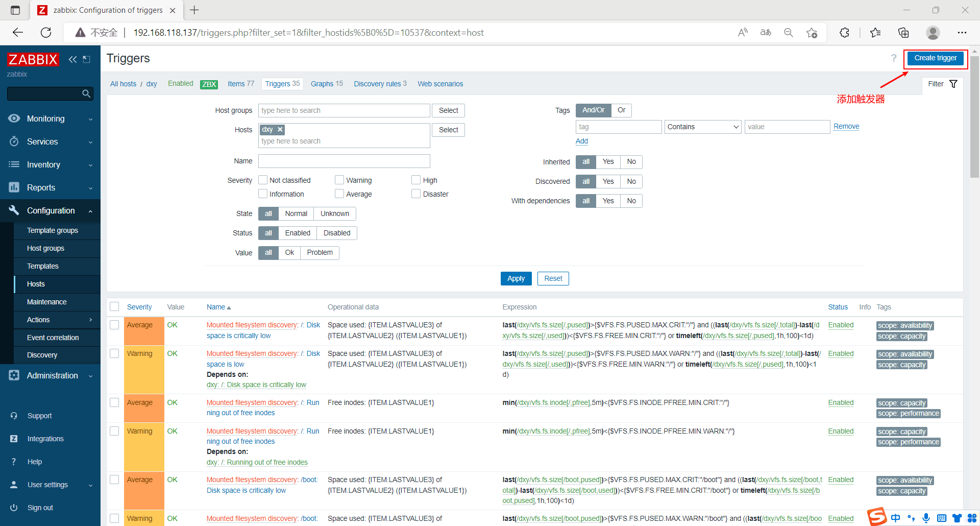980x526 pixels.
Task: Click the Inventory list icon
Action: coord(14,164)
